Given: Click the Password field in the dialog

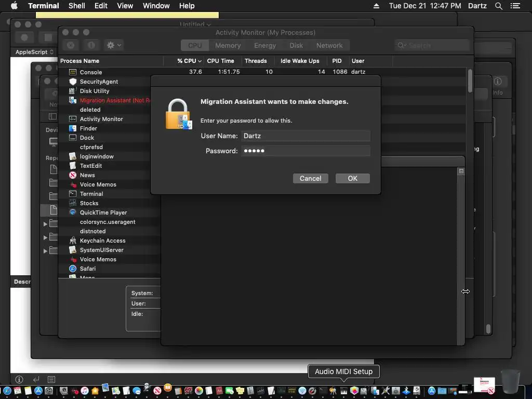Looking at the screenshot, I should (x=305, y=151).
